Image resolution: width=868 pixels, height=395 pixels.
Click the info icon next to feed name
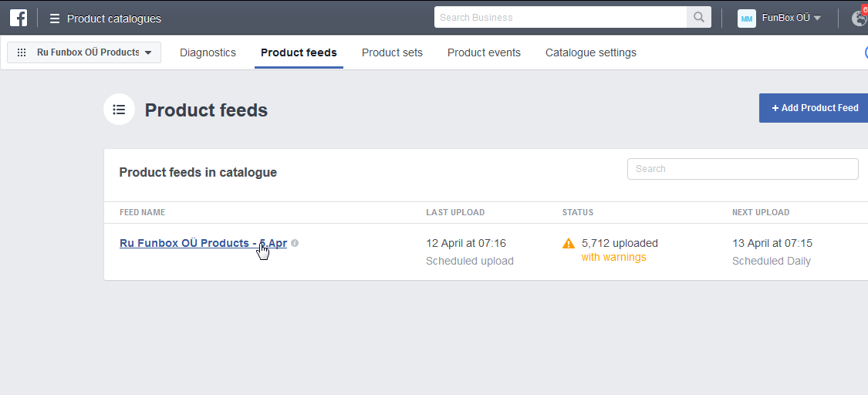click(295, 243)
